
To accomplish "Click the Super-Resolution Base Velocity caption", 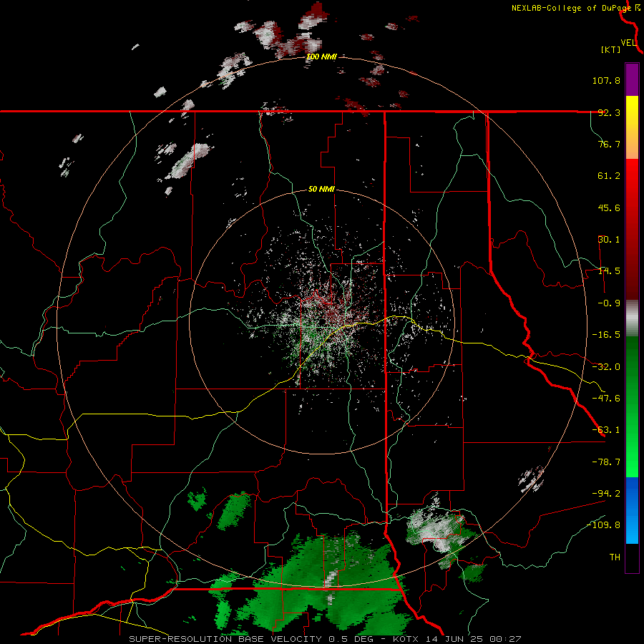I will (x=325, y=639).
